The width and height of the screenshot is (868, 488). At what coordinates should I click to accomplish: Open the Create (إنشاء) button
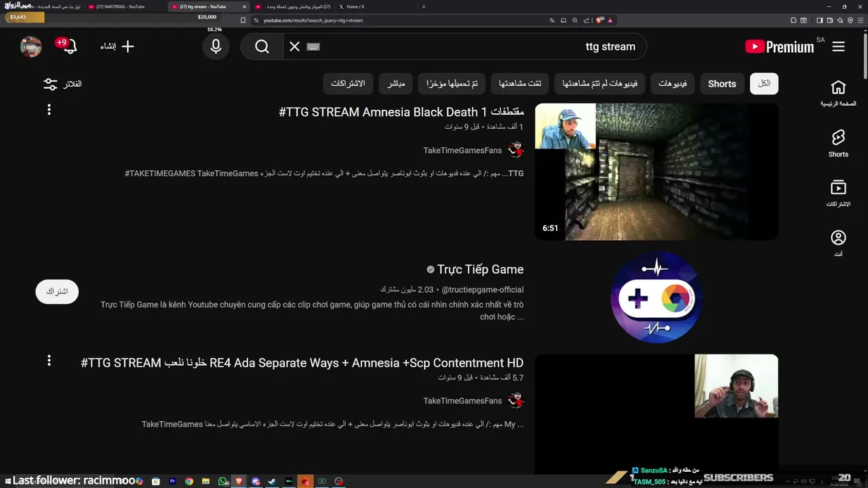click(x=117, y=47)
